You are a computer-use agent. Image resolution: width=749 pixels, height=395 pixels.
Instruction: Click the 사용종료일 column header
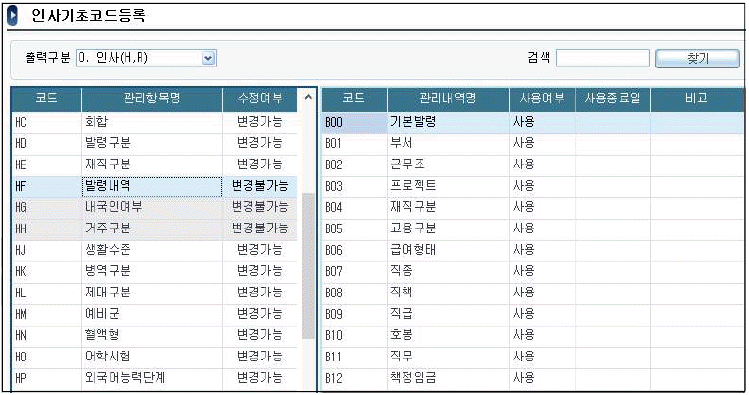612,98
